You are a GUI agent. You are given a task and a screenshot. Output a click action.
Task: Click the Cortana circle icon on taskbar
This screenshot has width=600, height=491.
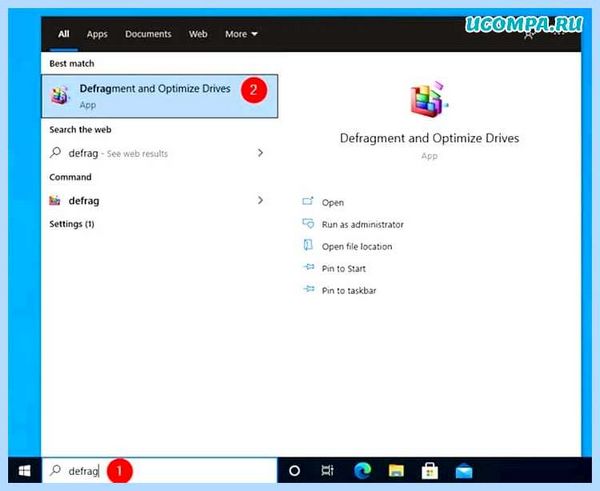click(x=294, y=471)
